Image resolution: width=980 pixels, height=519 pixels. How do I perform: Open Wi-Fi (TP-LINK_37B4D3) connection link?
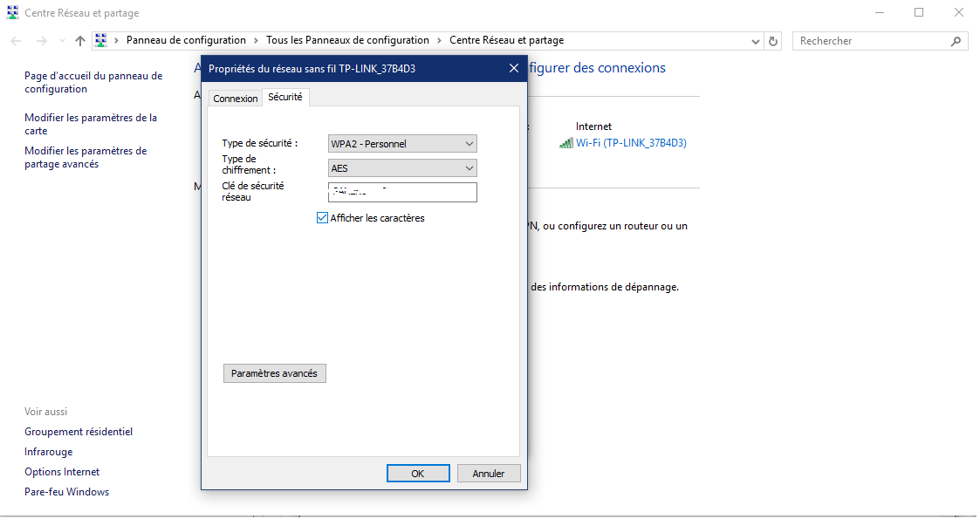631,143
